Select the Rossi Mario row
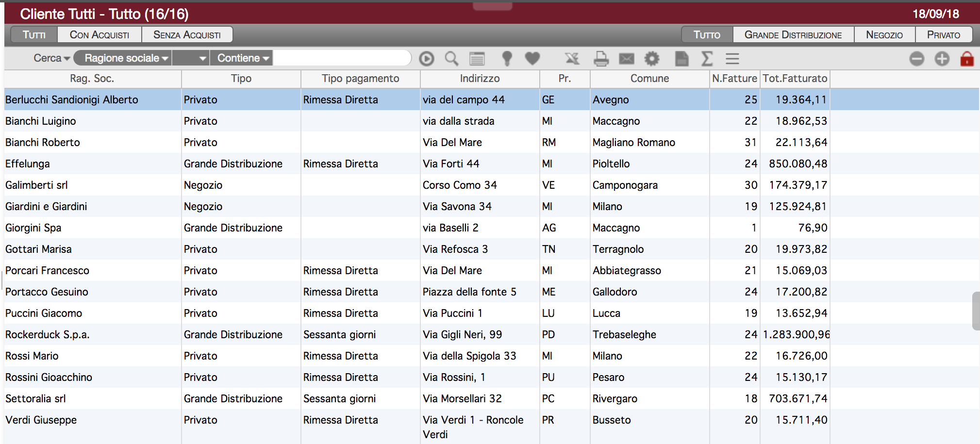Image resolution: width=980 pixels, height=444 pixels. (492, 356)
